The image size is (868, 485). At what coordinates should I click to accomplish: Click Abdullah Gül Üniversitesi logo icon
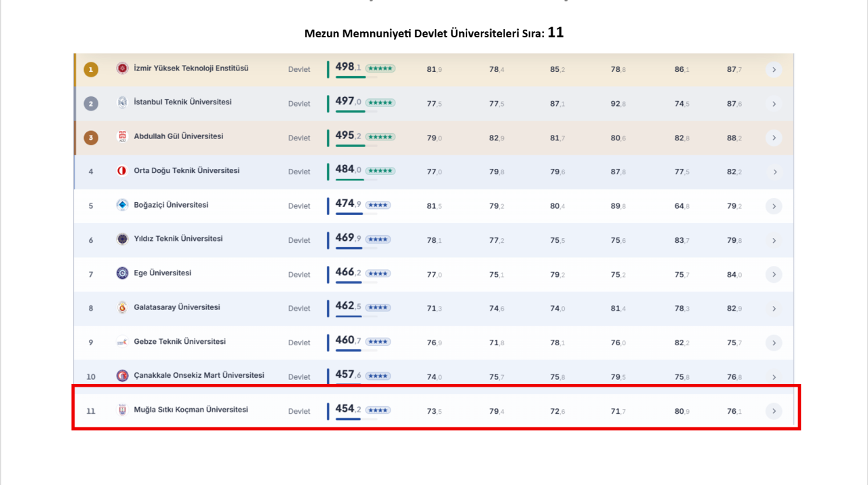coord(122,136)
